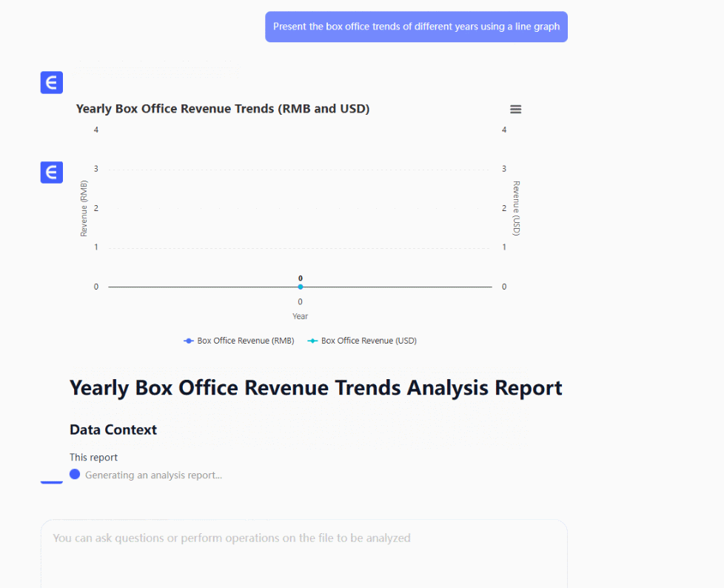Click the blue dot beside Generating status
The image size is (724, 588).
75,475
